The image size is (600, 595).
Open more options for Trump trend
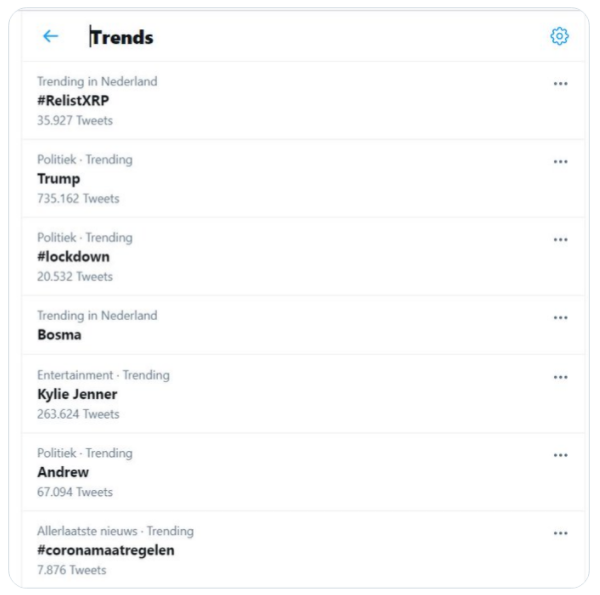pyautogui.click(x=561, y=161)
